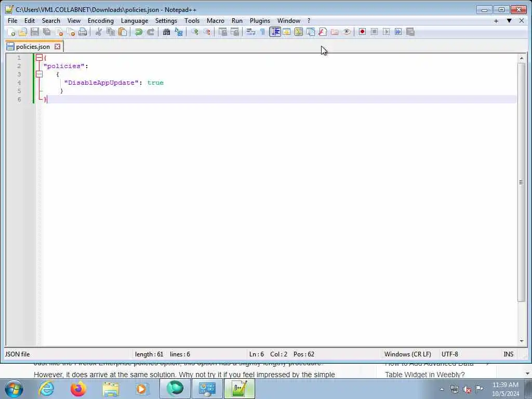Viewport: 532px width, 399px height.
Task: Open the Language menu
Action: [x=135, y=21]
